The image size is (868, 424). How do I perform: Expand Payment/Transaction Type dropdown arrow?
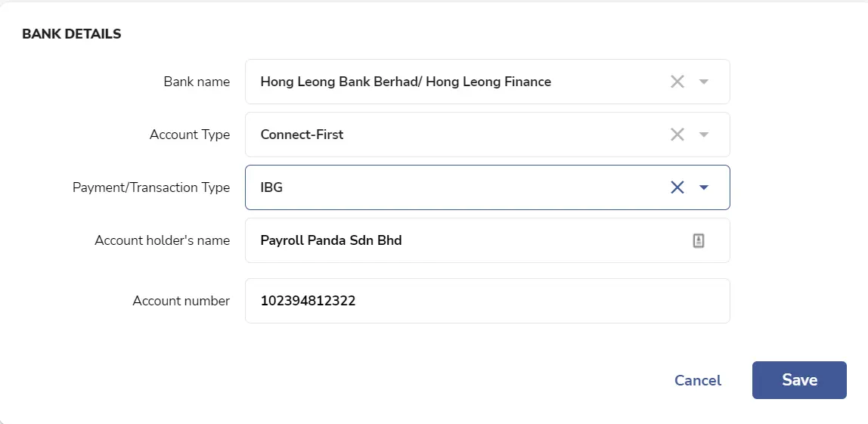click(x=704, y=187)
